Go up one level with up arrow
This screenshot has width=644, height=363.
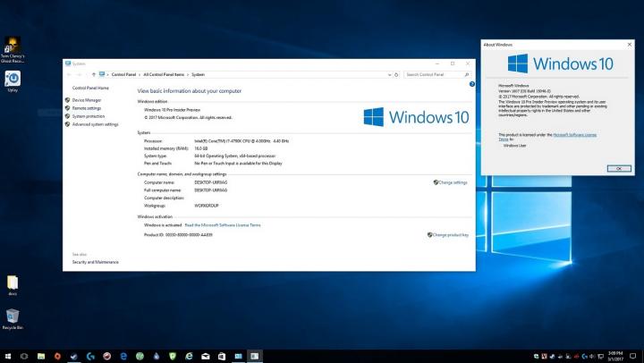[x=94, y=74]
